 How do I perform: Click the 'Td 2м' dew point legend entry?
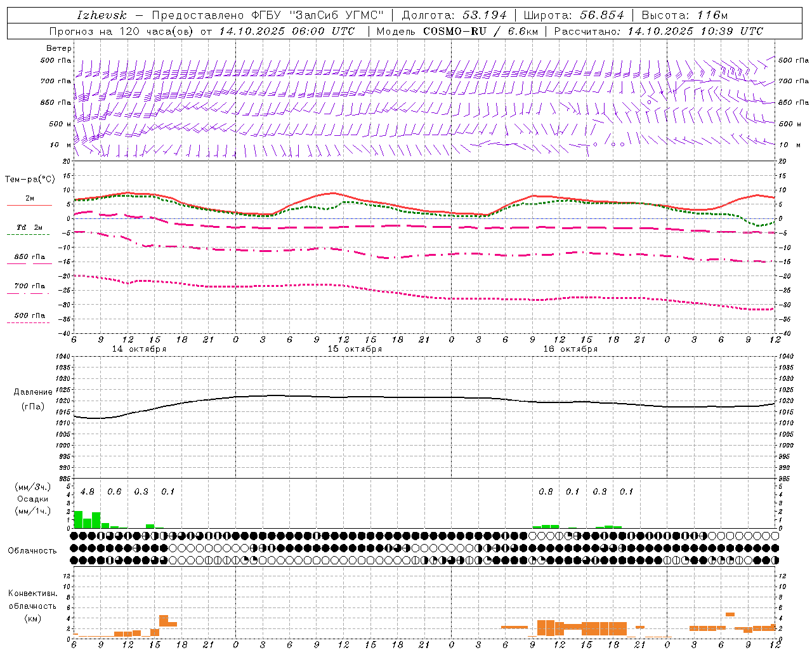tap(29, 227)
